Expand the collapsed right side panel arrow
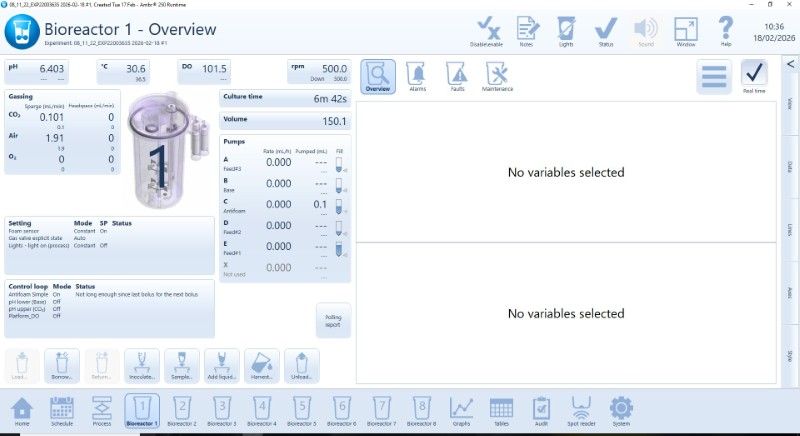Screen dimensions: 800x436 pos(790,65)
